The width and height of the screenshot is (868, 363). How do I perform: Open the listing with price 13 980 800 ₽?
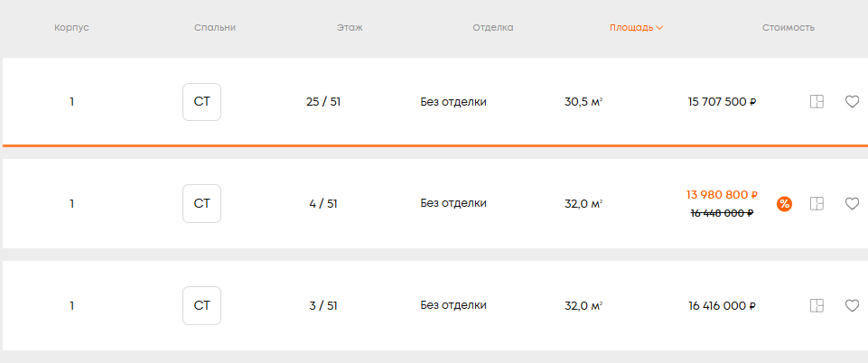click(x=722, y=195)
